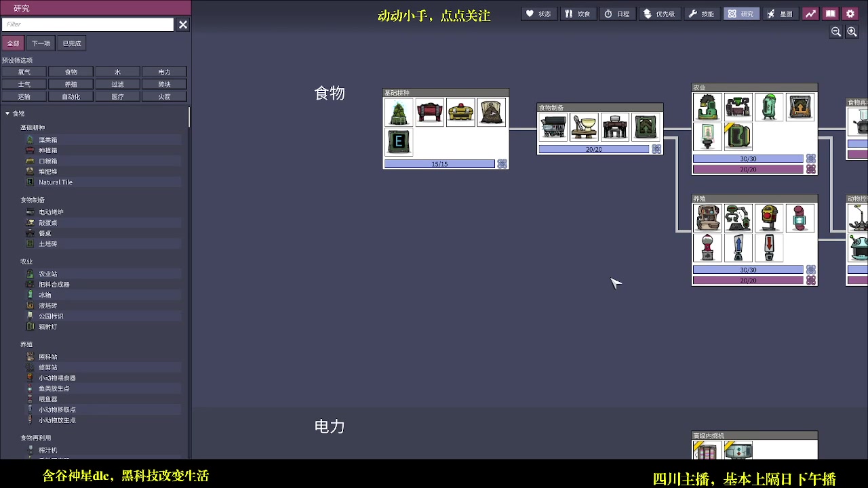
Task: Select 电动烤炉 in the sidebar list
Action: tap(103, 212)
